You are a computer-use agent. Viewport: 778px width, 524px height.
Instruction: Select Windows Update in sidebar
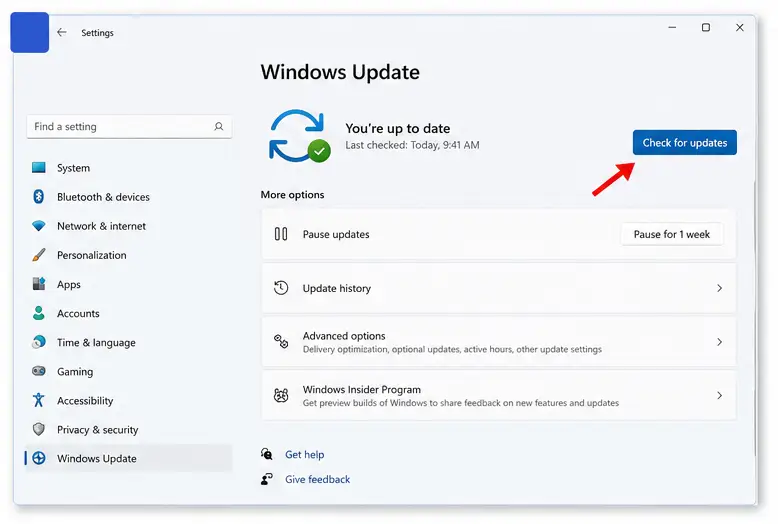(129, 458)
